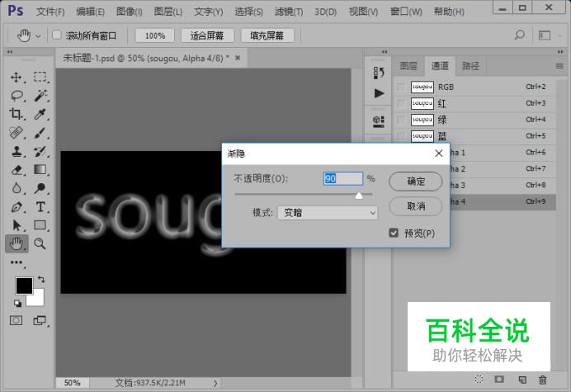Click the 100% zoom button
The height and width of the screenshot is (392, 571).
tap(155, 35)
